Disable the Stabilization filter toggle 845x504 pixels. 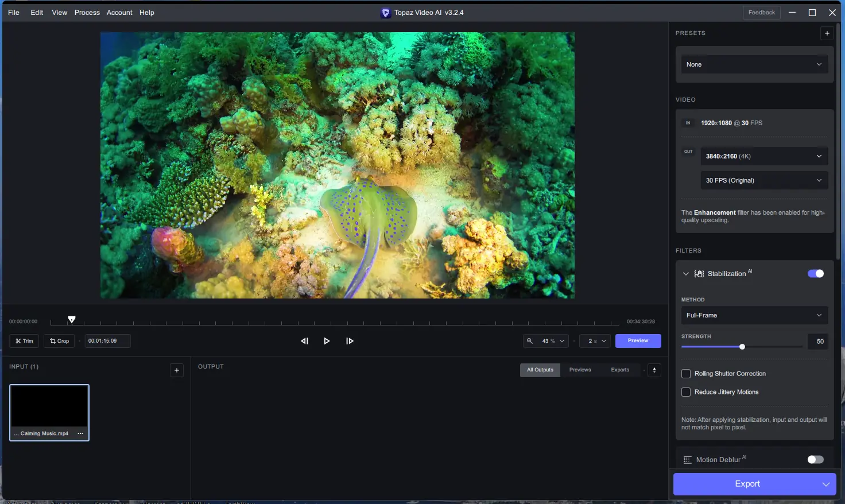click(x=815, y=274)
